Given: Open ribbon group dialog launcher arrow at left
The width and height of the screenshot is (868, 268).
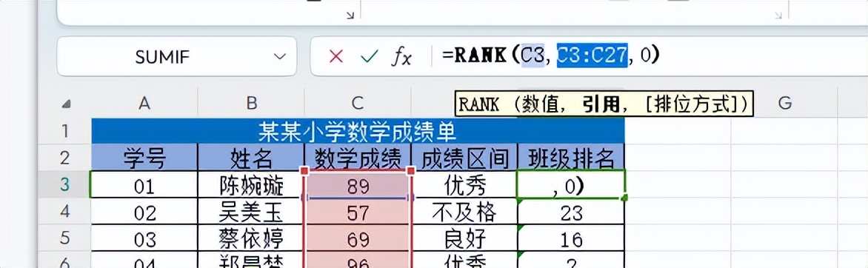Looking at the screenshot, I should pos(350,15).
